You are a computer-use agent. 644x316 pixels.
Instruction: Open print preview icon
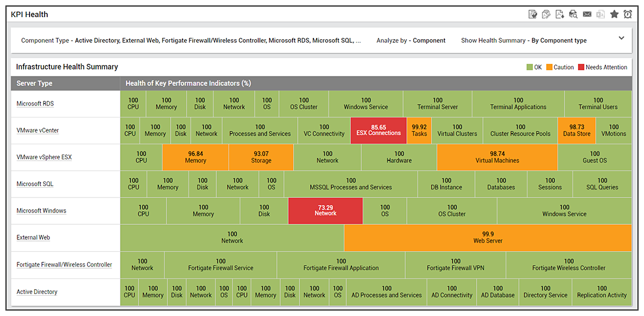click(573, 14)
